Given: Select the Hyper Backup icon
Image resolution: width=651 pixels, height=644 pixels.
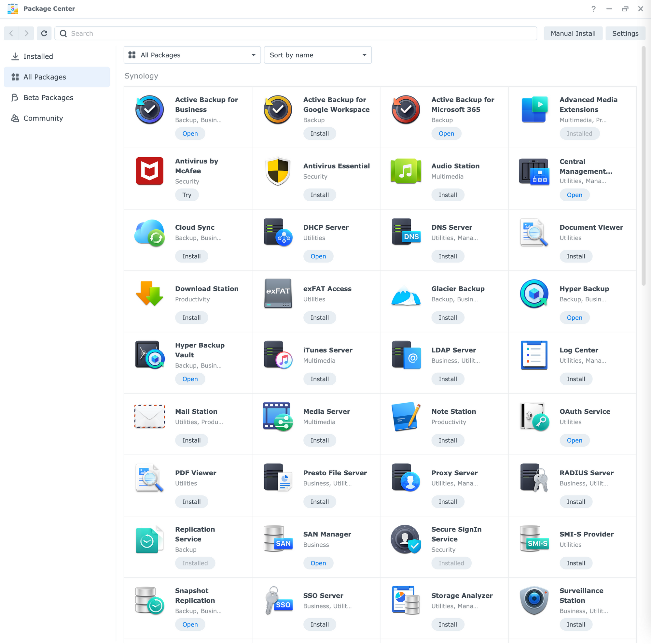Looking at the screenshot, I should (534, 294).
